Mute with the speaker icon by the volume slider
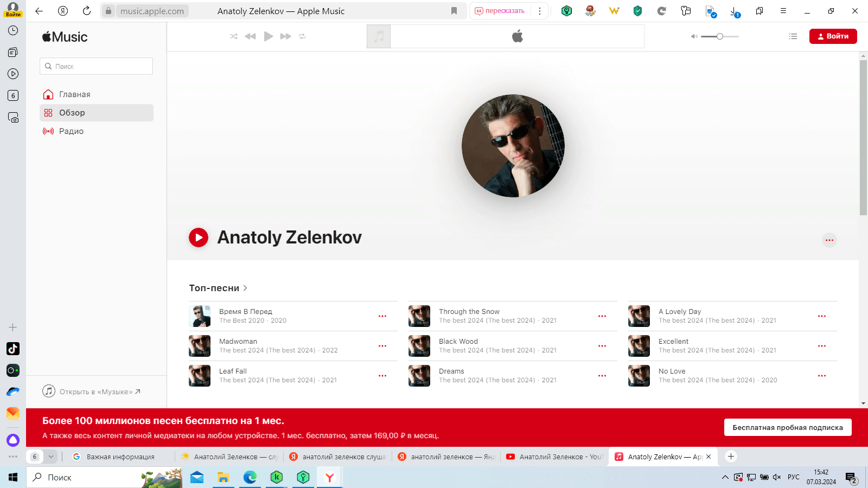This screenshot has height=488, width=868. pyautogui.click(x=694, y=36)
